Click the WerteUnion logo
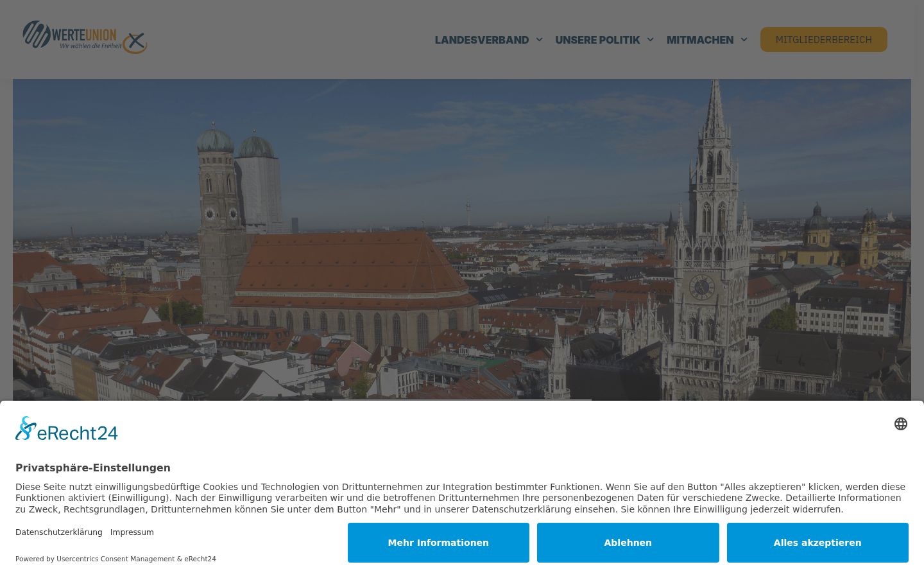The image size is (924, 578). pyautogui.click(x=85, y=37)
